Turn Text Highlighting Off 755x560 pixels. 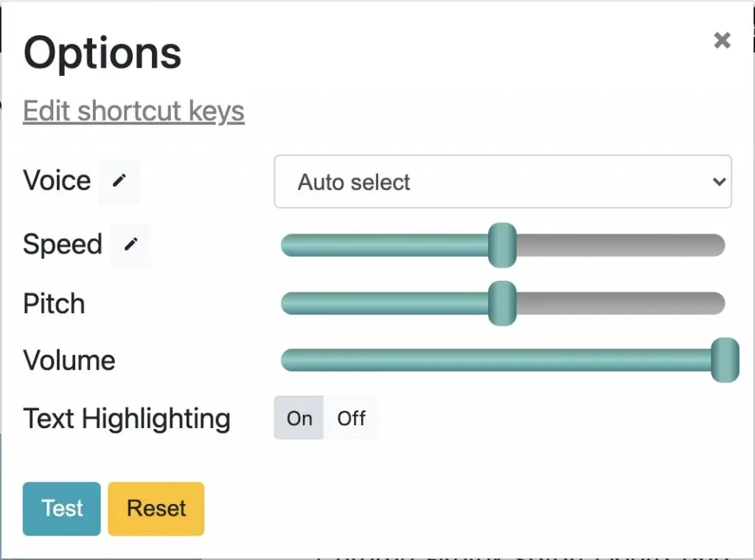tap(351, 418)
